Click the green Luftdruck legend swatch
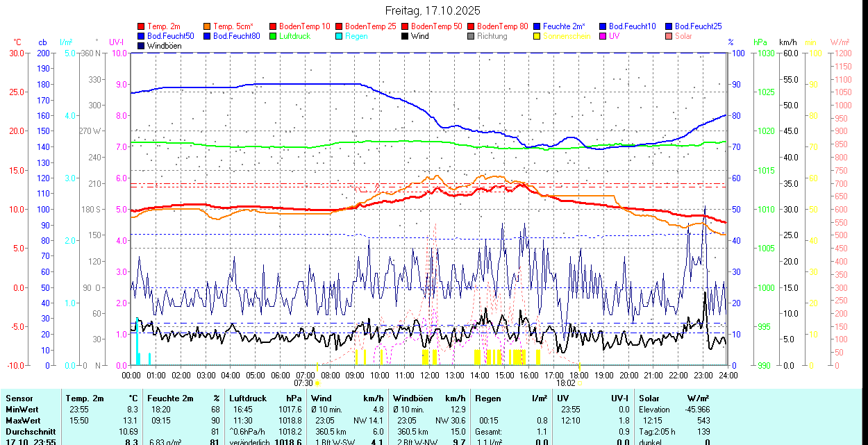This screenshot has width=868, height=445. coord(273,36)
